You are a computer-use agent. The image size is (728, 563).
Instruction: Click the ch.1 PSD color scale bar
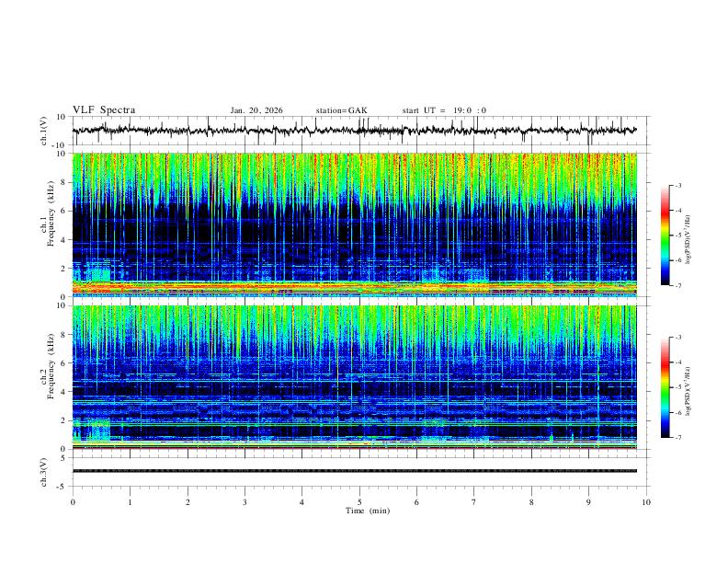tap(665, 236)
